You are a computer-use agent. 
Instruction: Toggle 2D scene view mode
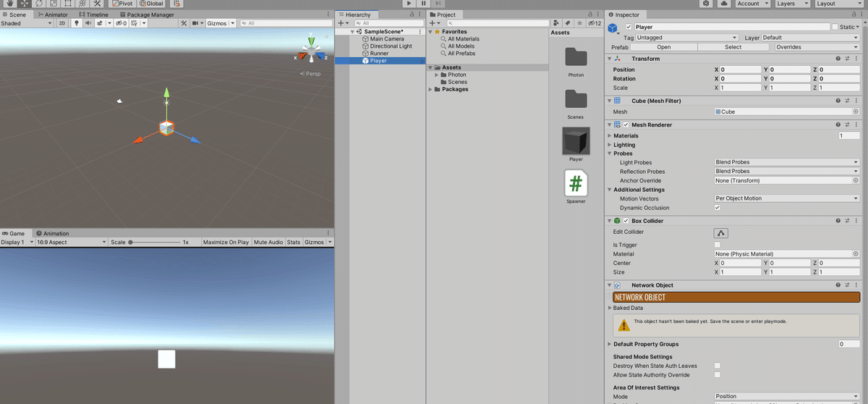point(62,23)
